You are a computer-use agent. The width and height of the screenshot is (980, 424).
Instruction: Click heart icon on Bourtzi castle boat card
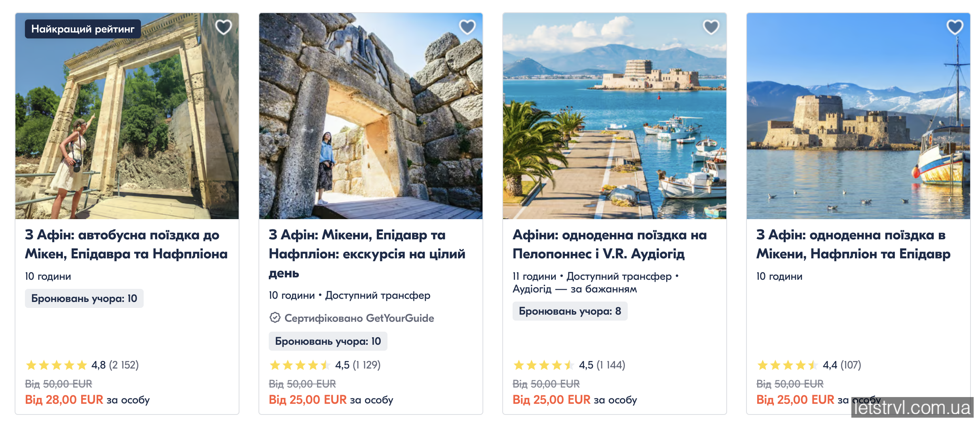955,27
